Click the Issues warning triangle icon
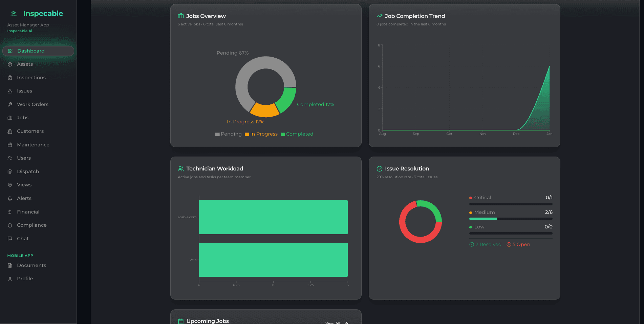Viewport: 644px width, 324px height. click(10, 91)
